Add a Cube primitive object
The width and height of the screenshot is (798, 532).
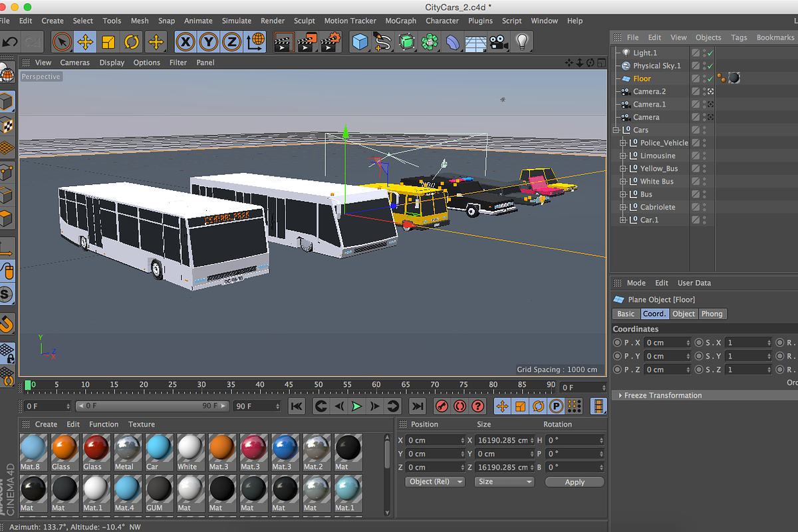[x=360, y=43]
